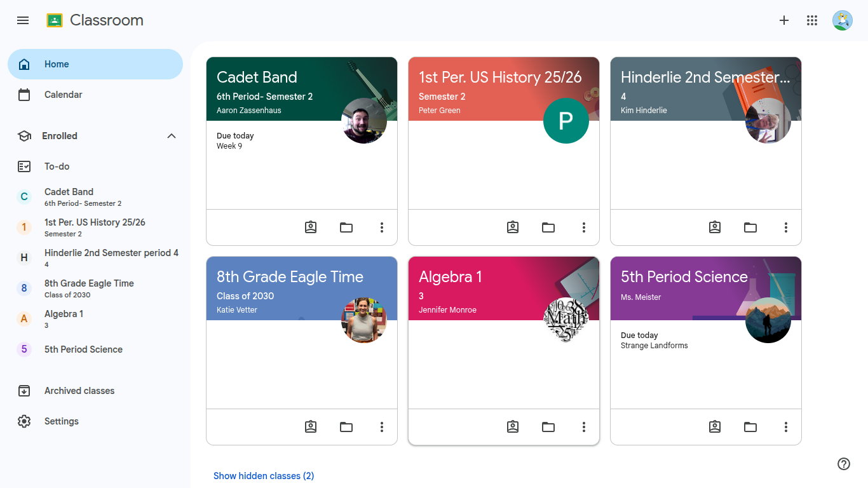Screen dimensions: 868x488
Task: Go to Archived classes
Action: (x=95, y=391)
